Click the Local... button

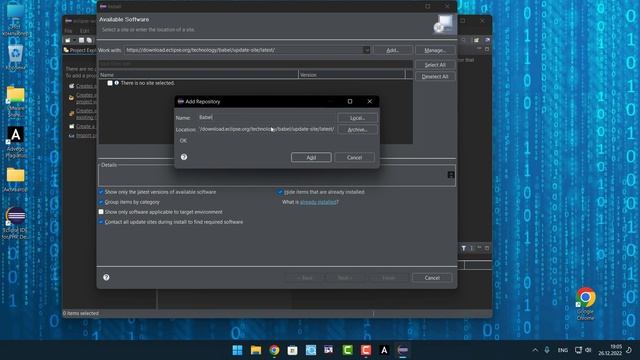[x=357, y=118]
